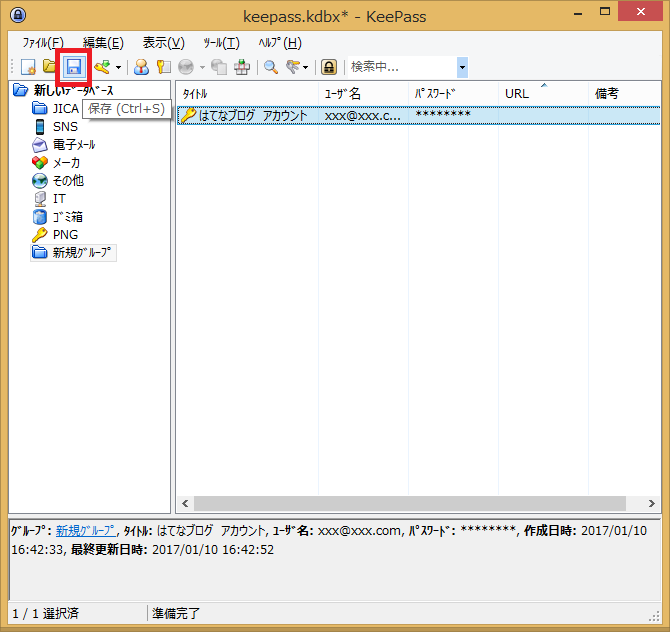Click the 新規グループ folder icon
The image size is (670, 632).
[x=40, y=252]
